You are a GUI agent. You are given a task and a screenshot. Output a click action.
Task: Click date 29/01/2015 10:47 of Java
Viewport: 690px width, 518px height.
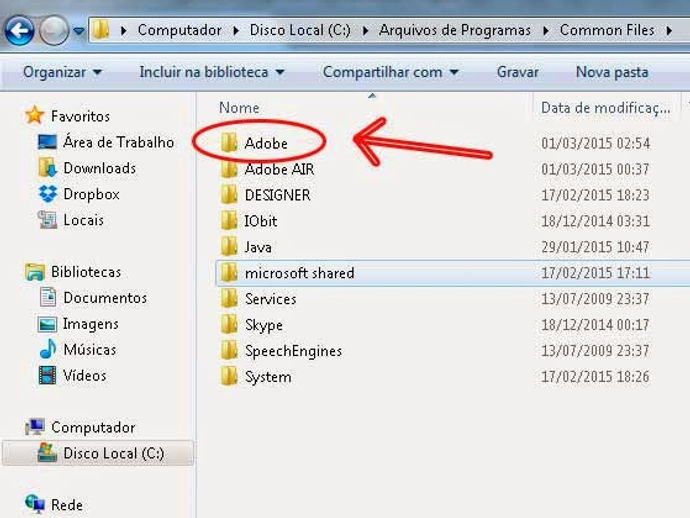pos(595,247)
